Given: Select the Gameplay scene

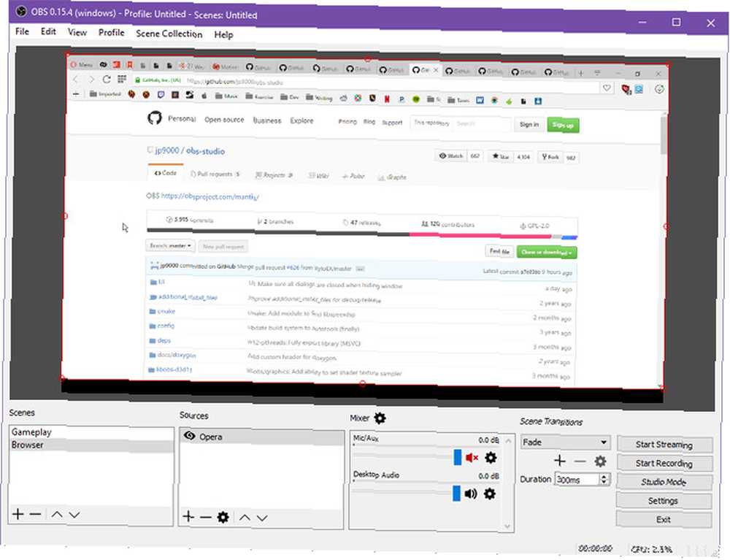Looking at the screenshot, I should pos(91,432).
